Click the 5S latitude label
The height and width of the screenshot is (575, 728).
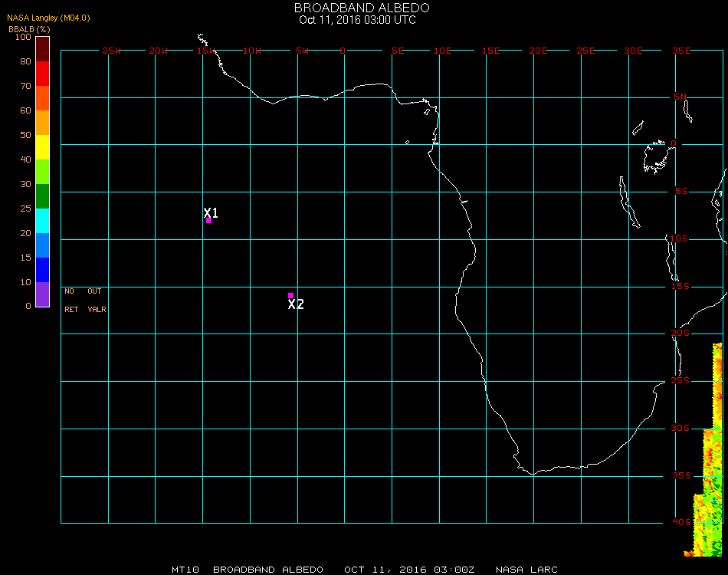tap(681, 192)
